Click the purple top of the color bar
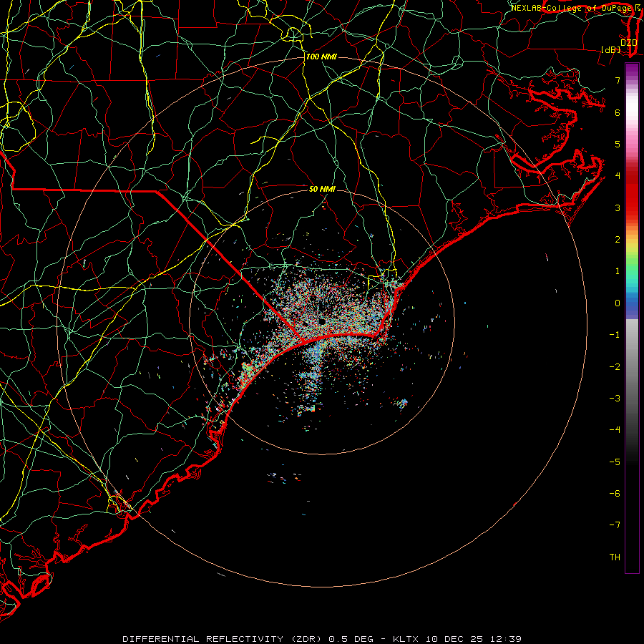The height and width of the screenshot is (644, 644). click(x=632, y=69)
